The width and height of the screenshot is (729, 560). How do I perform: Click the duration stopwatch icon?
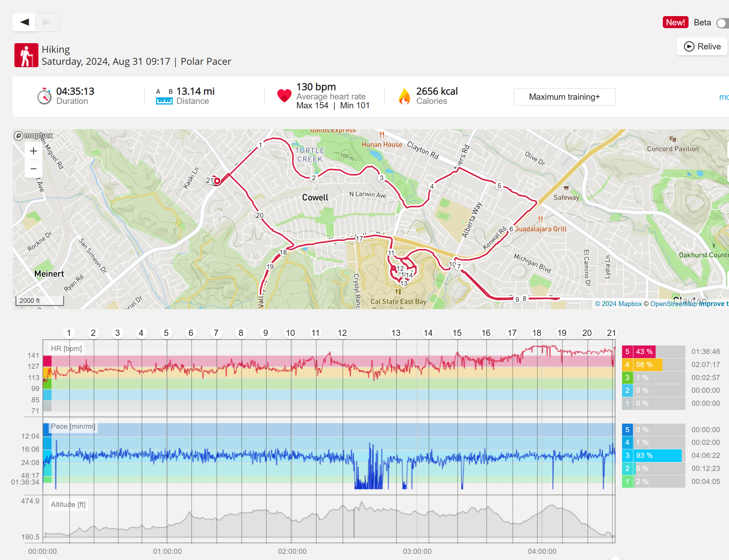coord(44,96)
